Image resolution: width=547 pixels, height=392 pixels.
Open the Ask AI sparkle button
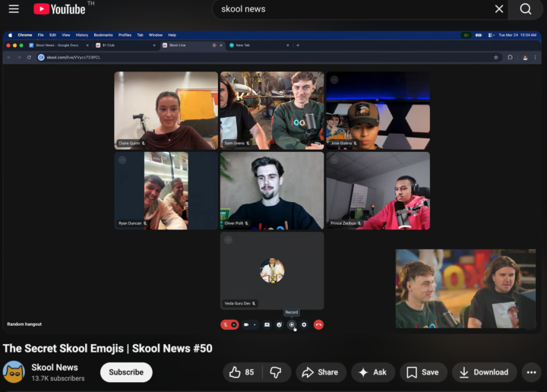373,372
